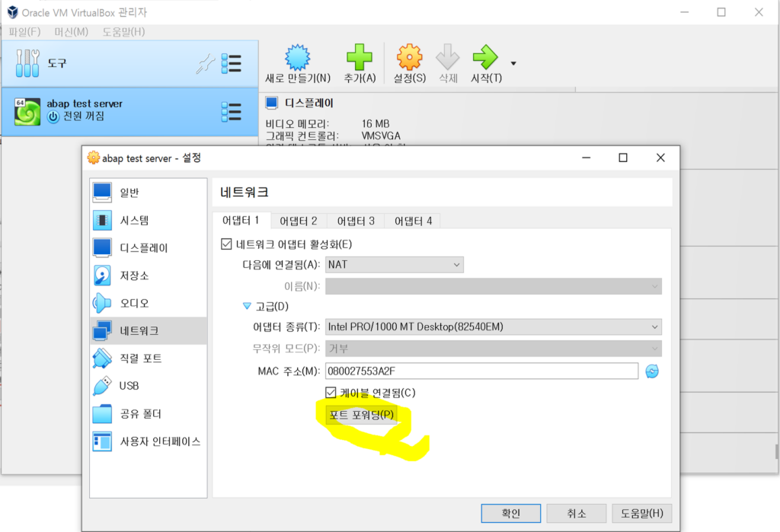Click the 도움말(H) help button in dialog

pos(641,513)
